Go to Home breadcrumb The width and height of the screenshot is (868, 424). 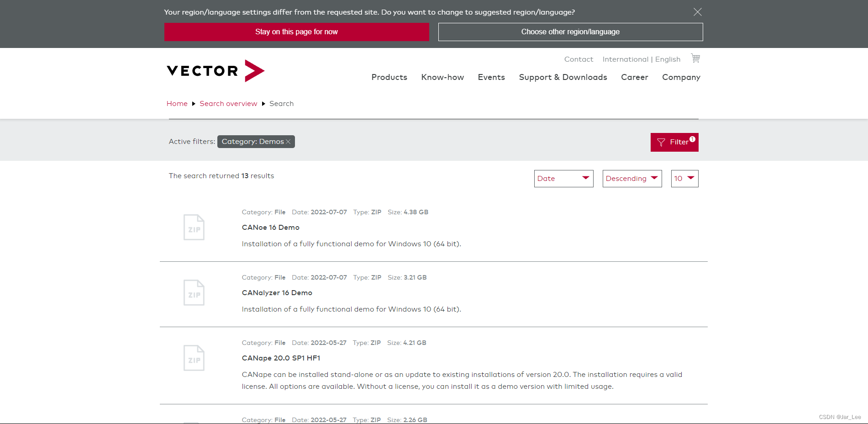(177, 104)
